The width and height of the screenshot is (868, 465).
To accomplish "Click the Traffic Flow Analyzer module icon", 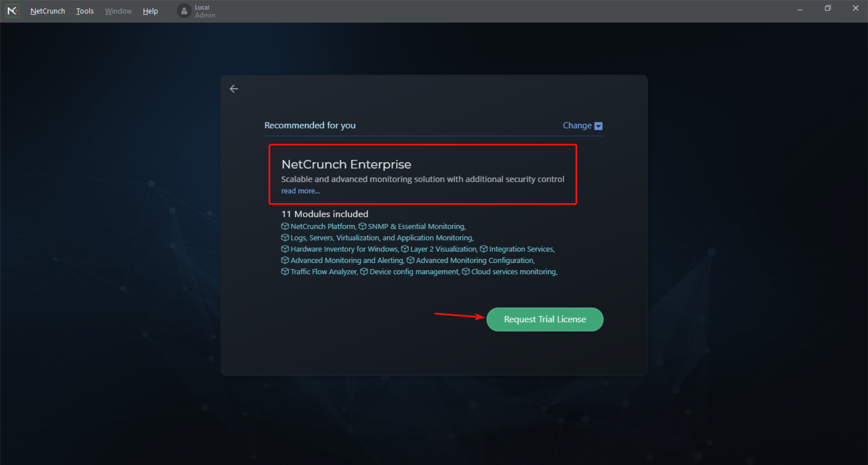I will [x=285, y=271].
